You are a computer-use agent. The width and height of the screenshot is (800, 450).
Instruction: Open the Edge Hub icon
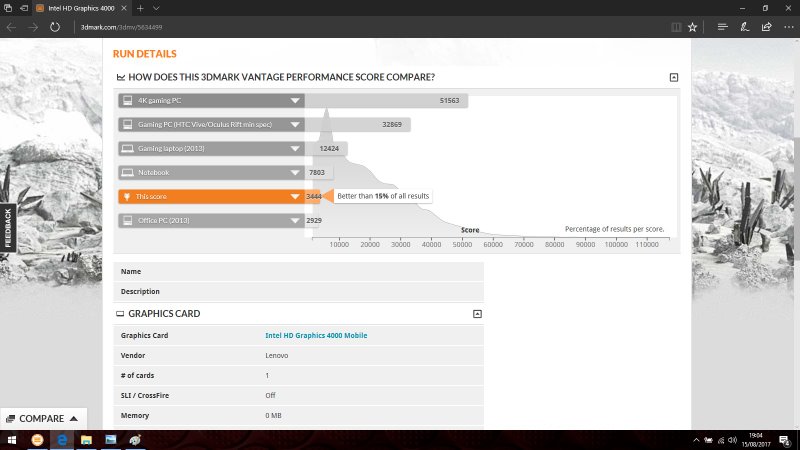click(x=722, y=27)
